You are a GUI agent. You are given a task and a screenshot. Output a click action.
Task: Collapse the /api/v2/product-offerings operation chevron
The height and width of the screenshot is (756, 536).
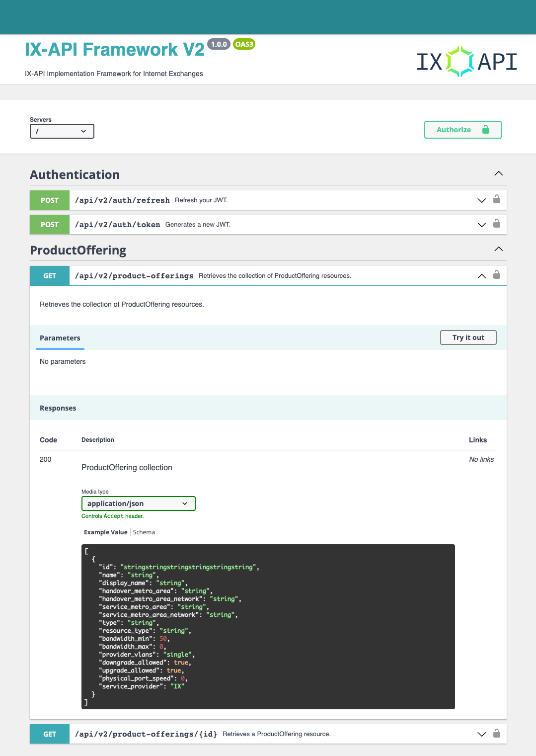[481, 276]
